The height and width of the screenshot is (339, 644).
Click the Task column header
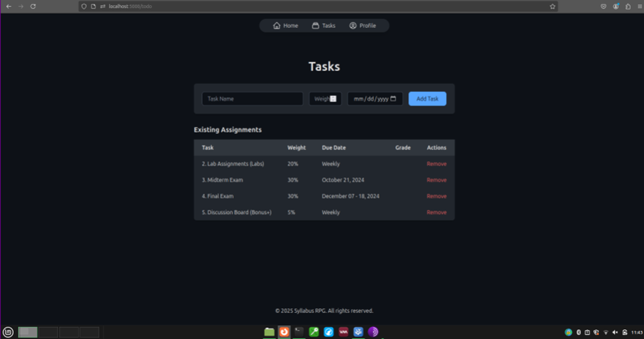point(208,147)
